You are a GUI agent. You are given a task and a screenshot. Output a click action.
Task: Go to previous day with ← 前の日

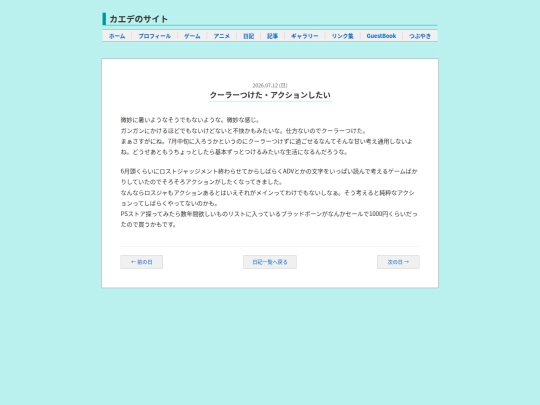pos(142,262)
